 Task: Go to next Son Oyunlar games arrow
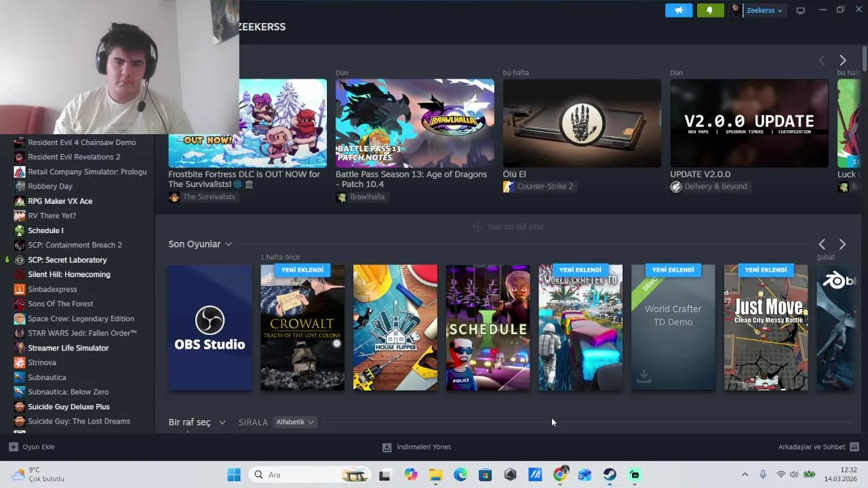coord(842,244)
